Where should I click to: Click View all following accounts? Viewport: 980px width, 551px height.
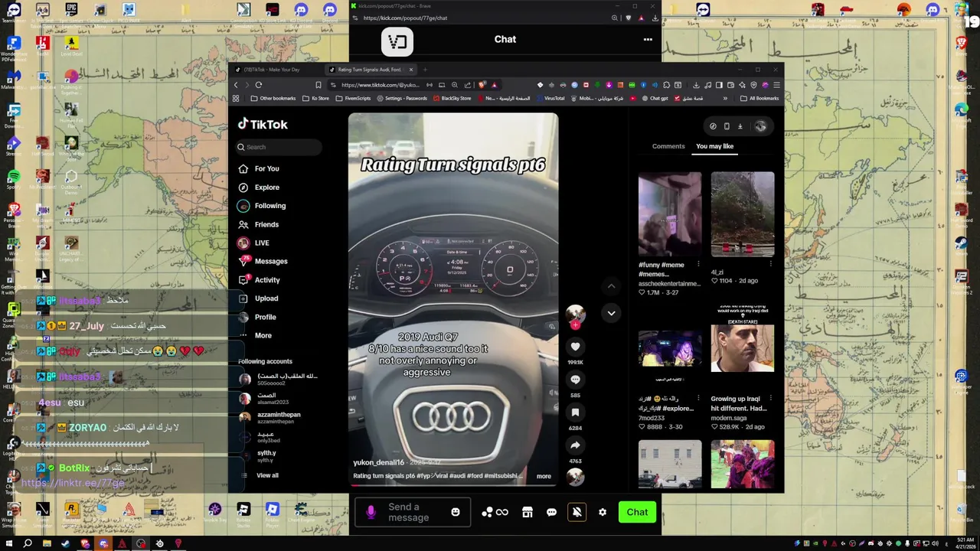click(x=267, y=475)
